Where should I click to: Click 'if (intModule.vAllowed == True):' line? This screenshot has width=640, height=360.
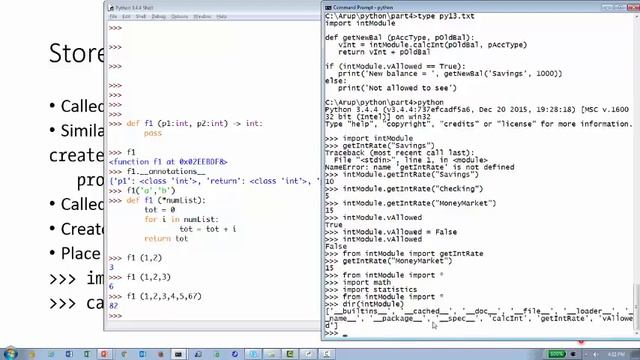[x=395, y=66]
